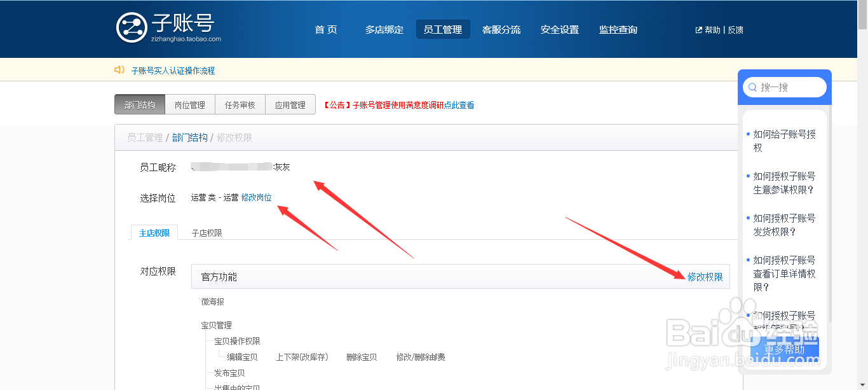Image resolution: width=868 pixels, height=390 pixels.
Task: Switch to the 任务审核 tab
Action: pyautogui.click(x=240, y=105)
